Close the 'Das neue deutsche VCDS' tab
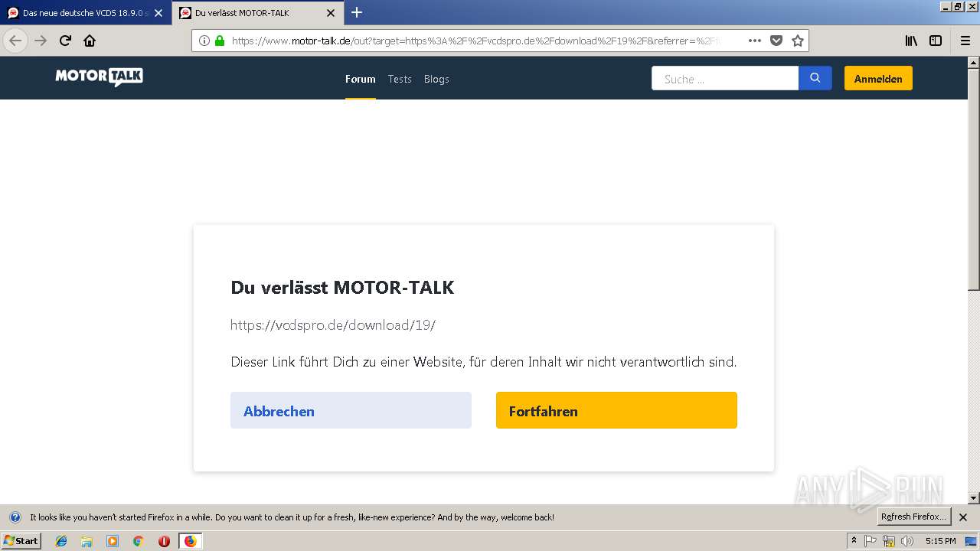Image resolution: width=980 pixels, height=551 pixels. pos(158,13)
